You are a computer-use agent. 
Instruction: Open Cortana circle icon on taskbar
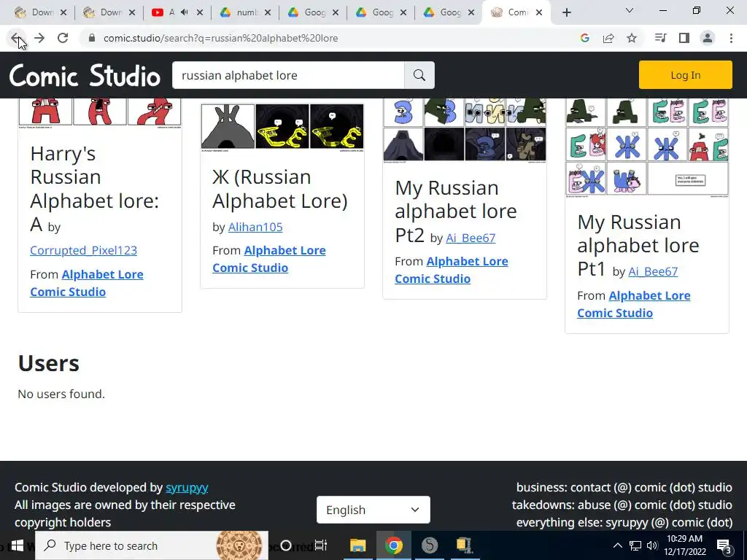point(286,545)
